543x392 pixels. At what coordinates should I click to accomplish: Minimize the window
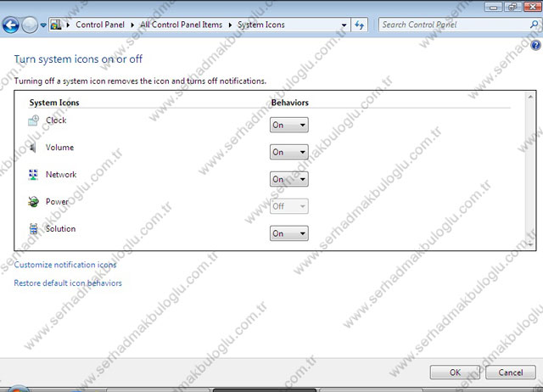coord(494,7)
